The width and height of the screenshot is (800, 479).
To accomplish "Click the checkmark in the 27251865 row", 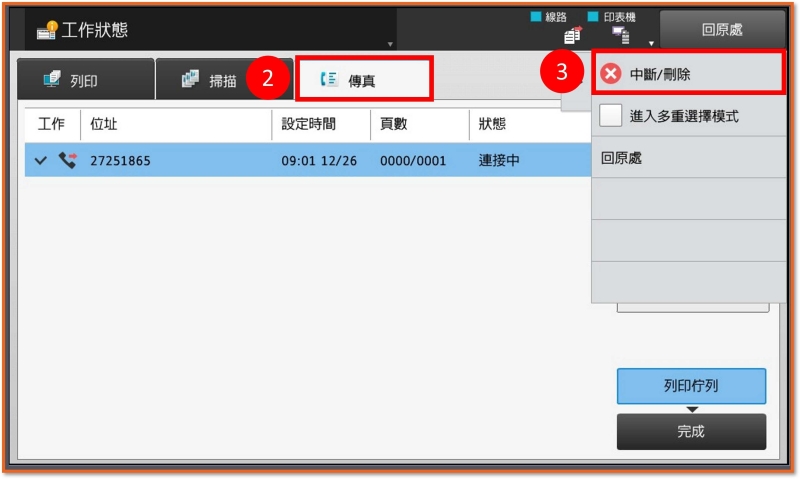I will 41,161.
